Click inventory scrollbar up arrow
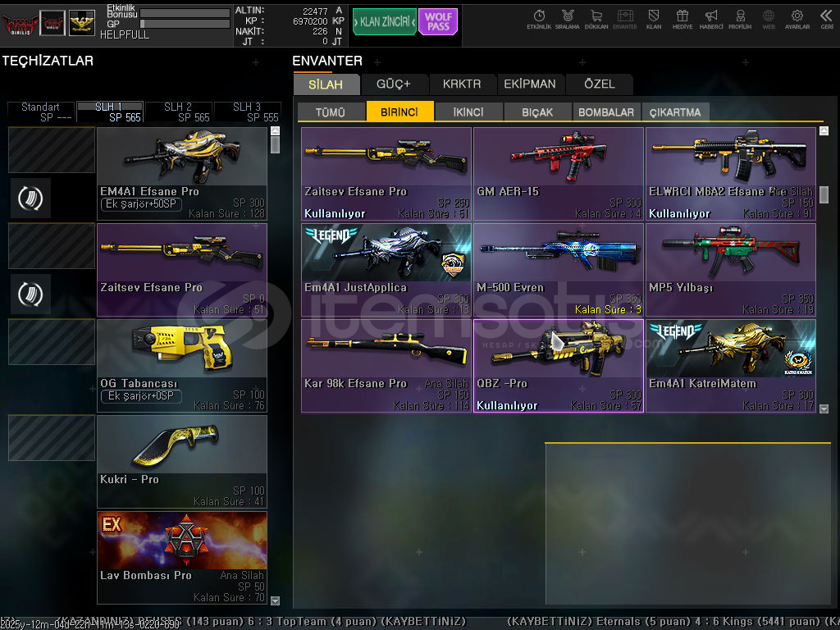 [824, 130]
